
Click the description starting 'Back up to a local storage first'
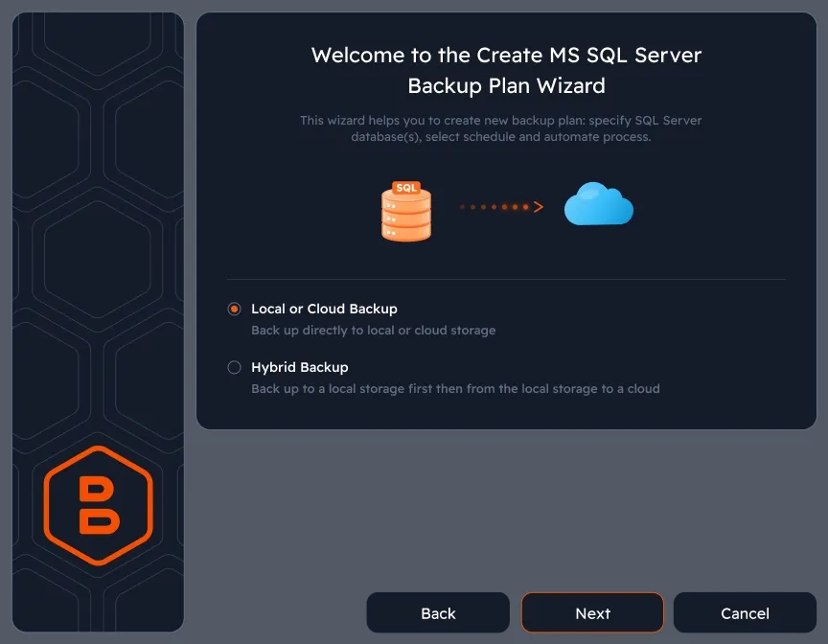pos(455,389)
